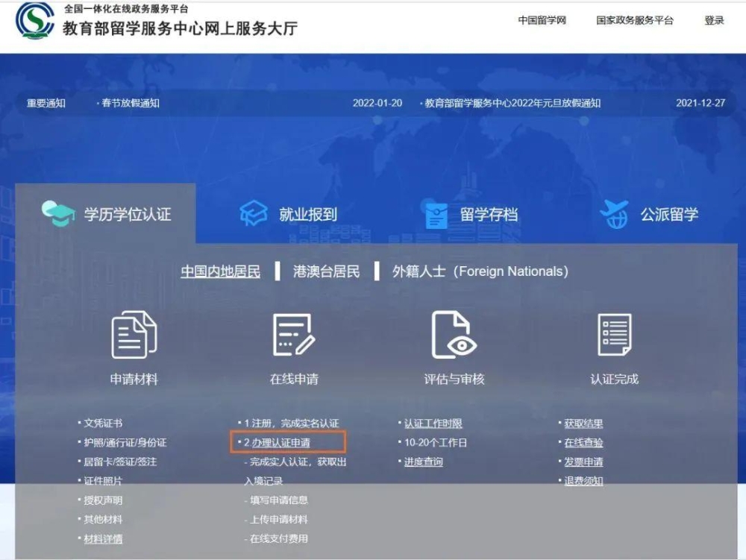Select 中国内地居民 resident type

220,271
